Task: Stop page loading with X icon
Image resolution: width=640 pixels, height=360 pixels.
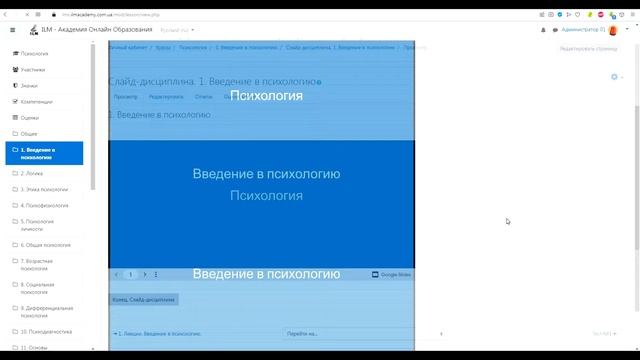Action: click(x=27, y=14)
